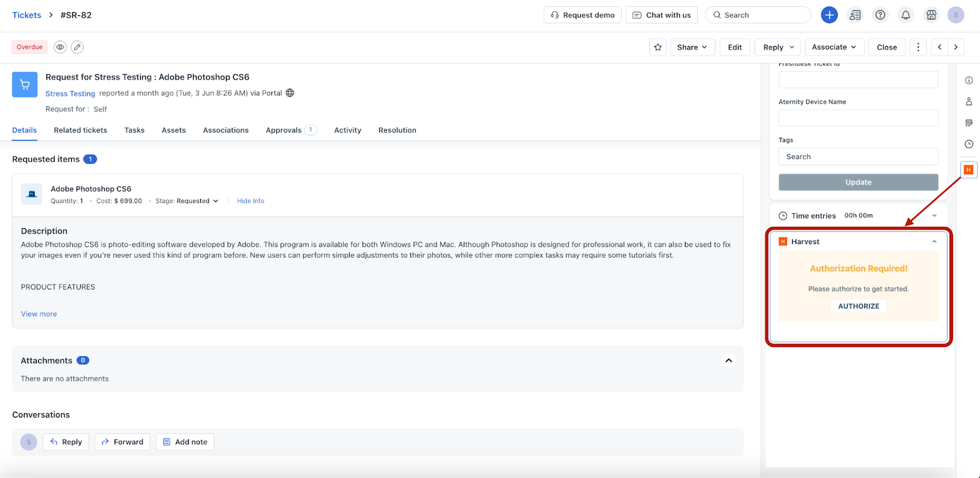Open the Associations tab
Image resolution: width=980 pixels, height=478 pixels.
(226, 130)
